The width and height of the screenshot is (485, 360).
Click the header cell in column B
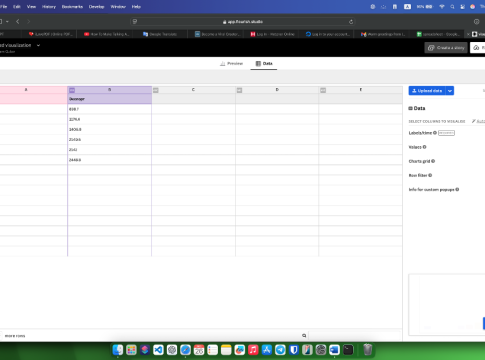pos(109,99)
